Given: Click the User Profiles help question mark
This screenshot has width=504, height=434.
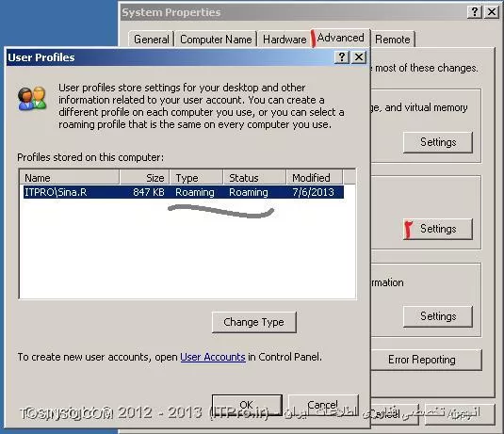Looking at the screenshot, I should pyautogui.click(x=342, y=57).
